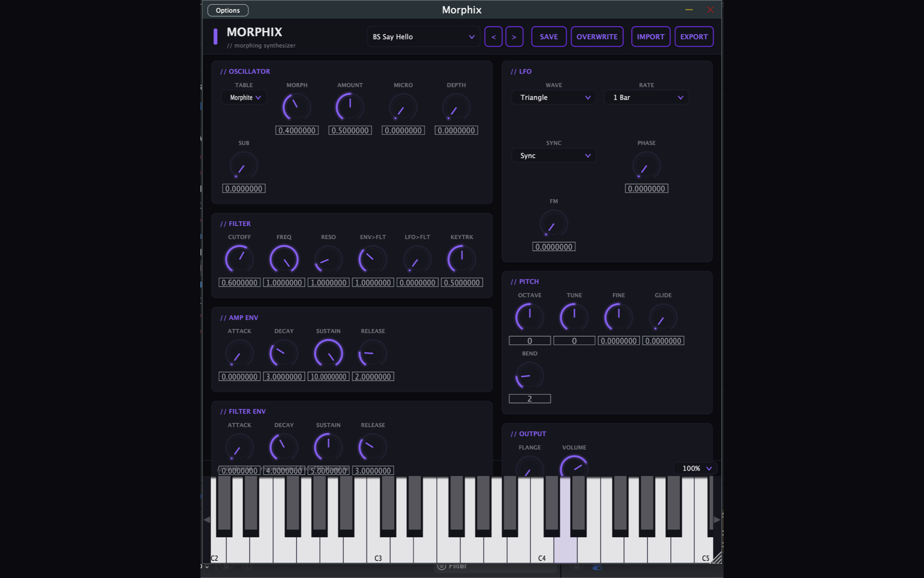The height and width of the screenshot is (578, 924).
Task: Click the LFO PHASE knob
Action: 646,165
